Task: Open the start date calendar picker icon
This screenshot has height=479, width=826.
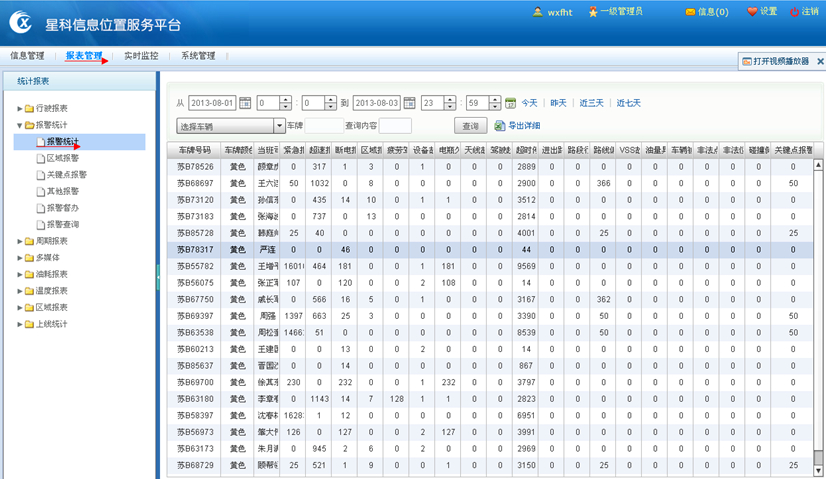Action: click(246, 103)
